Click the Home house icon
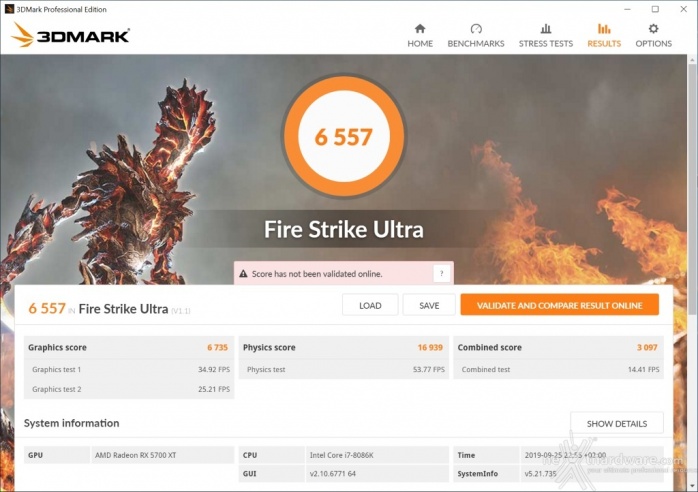The height and width of the screenshot is (492, 698). (420, 29)
